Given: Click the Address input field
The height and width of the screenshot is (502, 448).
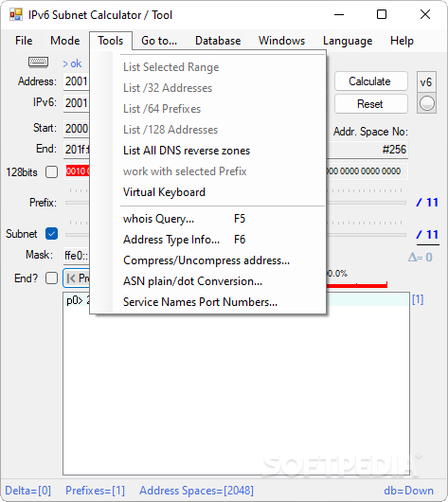Looking at the screenshot, I should 77,81.
